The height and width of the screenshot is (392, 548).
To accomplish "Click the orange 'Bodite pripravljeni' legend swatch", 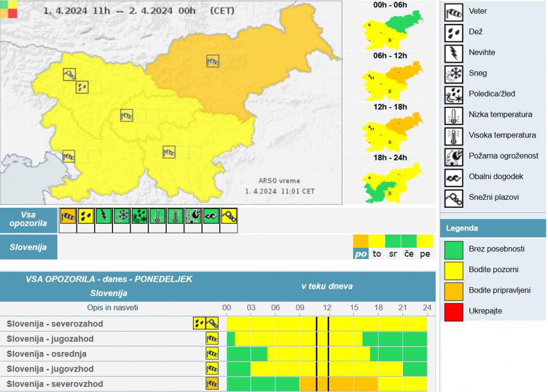I will [454, 290].
